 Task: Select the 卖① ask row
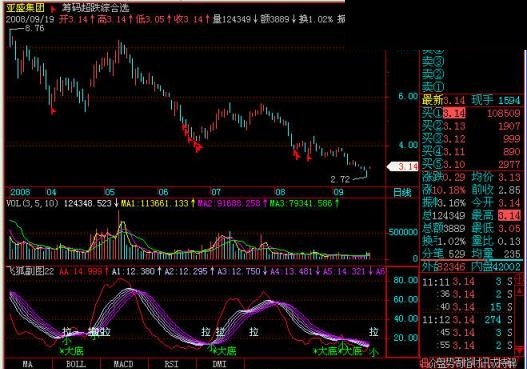coord(471,87)
